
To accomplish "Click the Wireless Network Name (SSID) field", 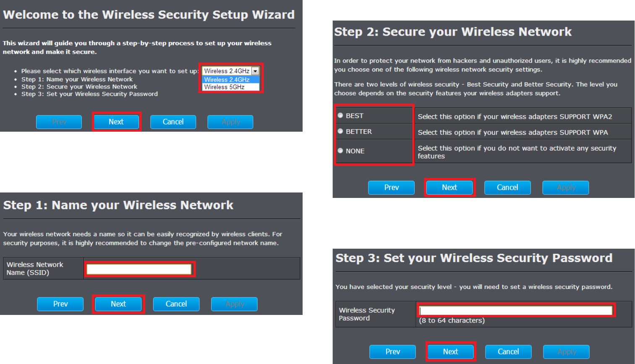I will [x=139, y=269].
